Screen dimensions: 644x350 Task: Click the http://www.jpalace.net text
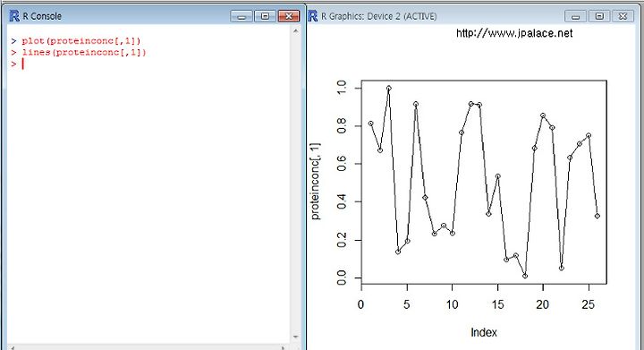(x=514, y=33)
